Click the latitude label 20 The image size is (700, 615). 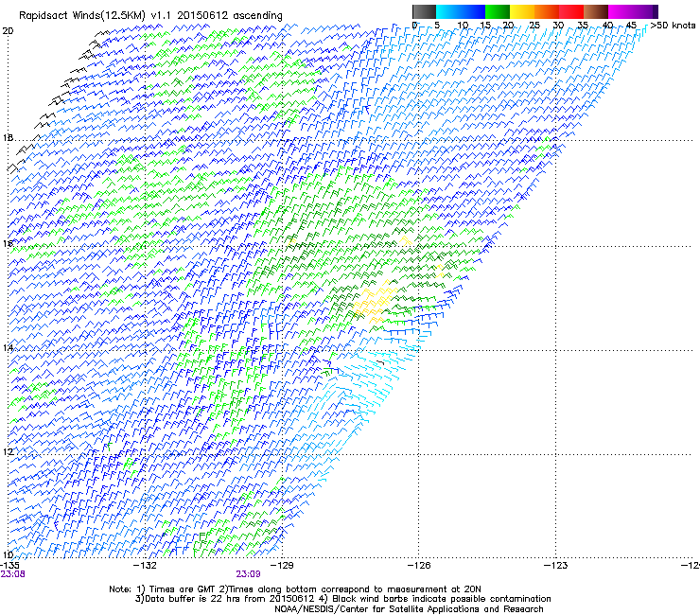8,31
